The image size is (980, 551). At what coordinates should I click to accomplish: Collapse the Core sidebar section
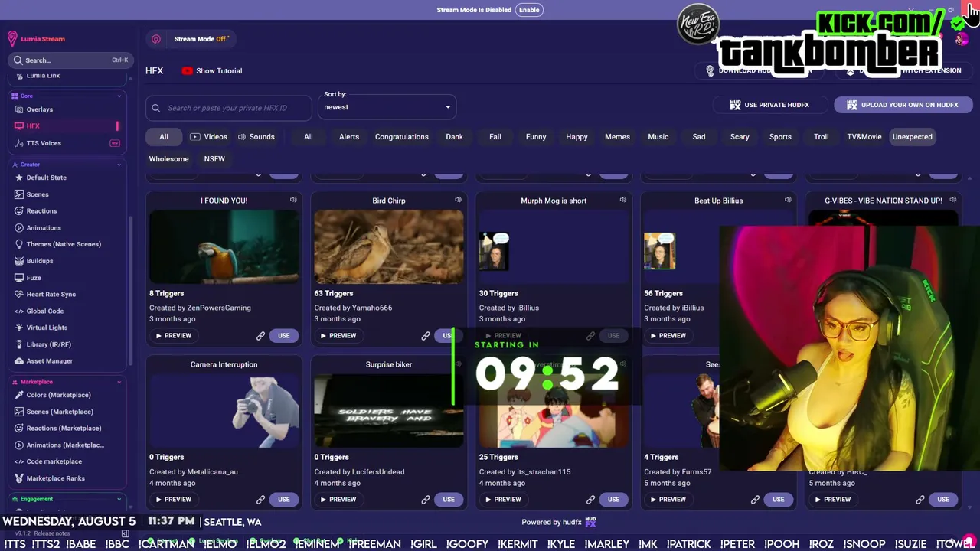click(x=119, y=96)
